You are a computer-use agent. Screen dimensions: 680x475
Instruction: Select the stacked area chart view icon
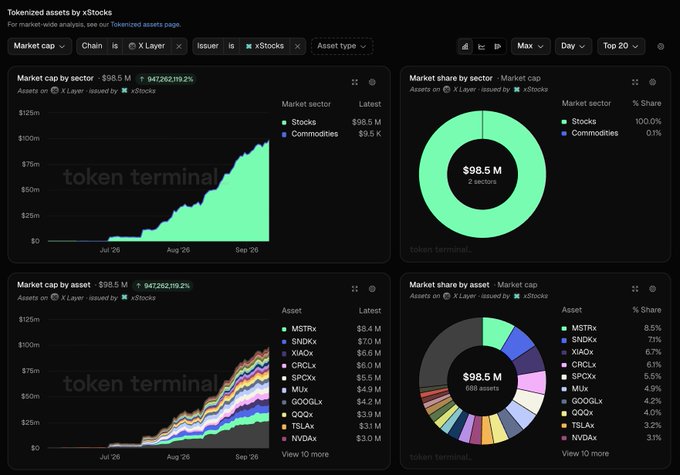(x=465, y=46)
